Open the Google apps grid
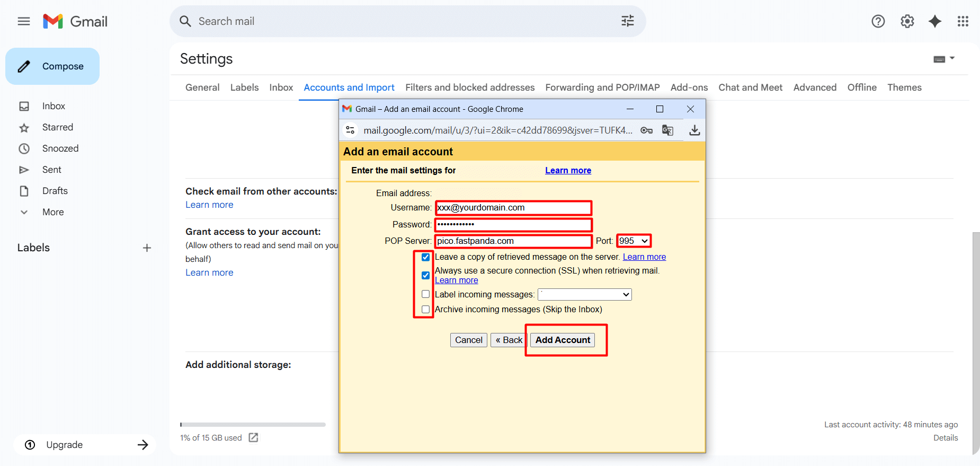 (x=963, y=21)
